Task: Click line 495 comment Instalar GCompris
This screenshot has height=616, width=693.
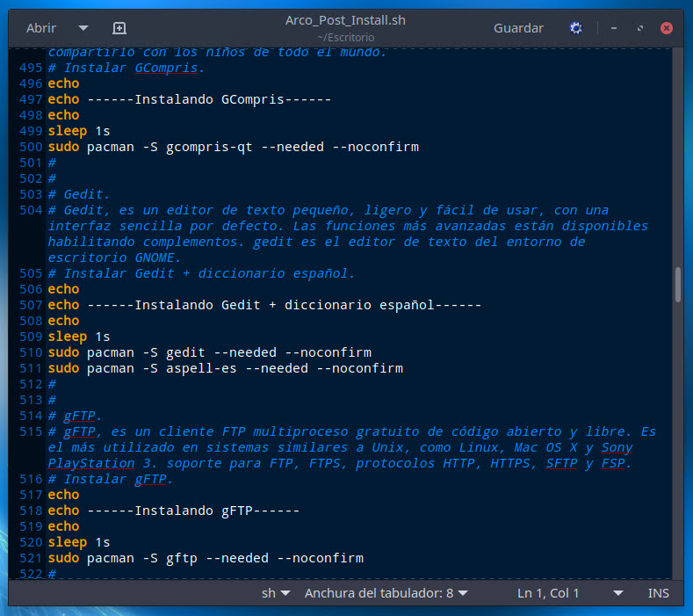Action: coord(126,68)
